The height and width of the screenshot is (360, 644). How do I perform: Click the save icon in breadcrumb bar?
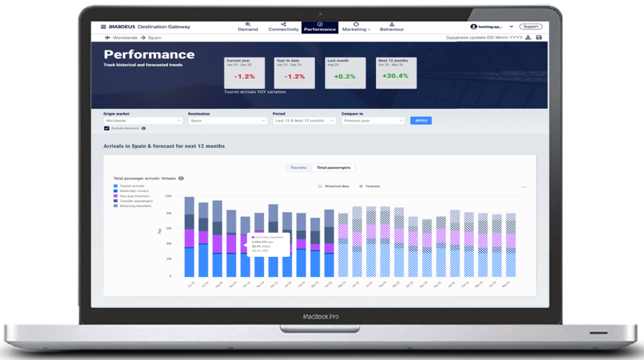pyautogui.click(x=538, y=38)
